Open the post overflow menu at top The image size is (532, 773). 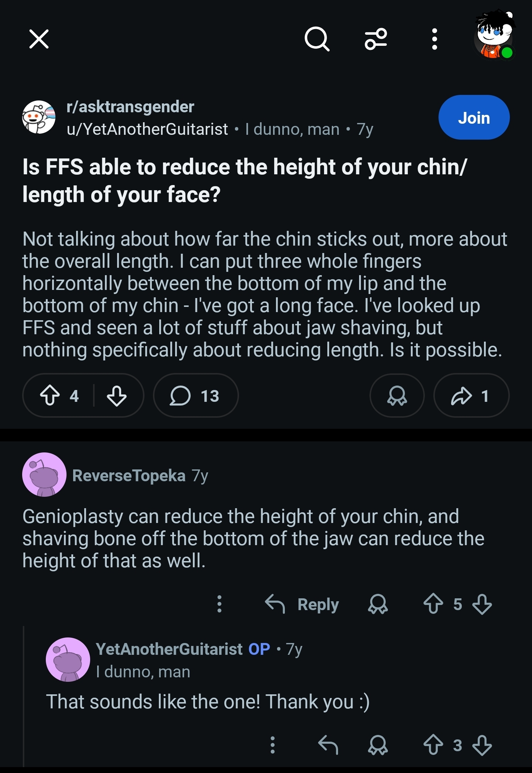click(435, 39)
